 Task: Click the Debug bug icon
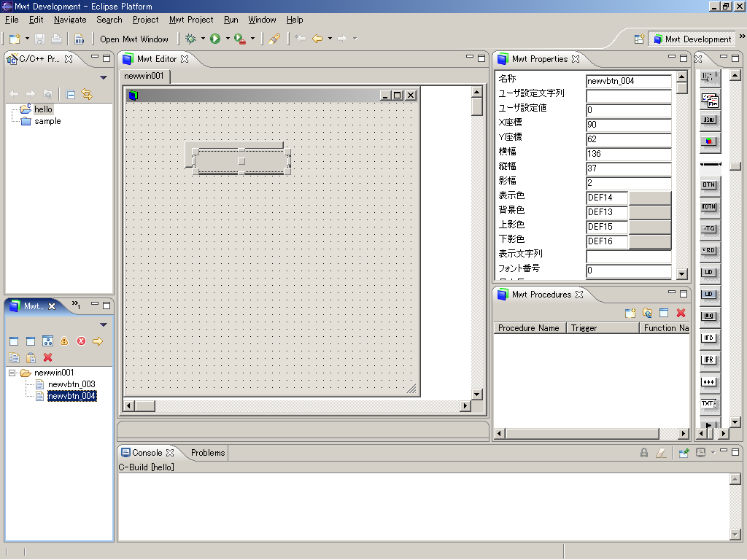coord(191,39)
